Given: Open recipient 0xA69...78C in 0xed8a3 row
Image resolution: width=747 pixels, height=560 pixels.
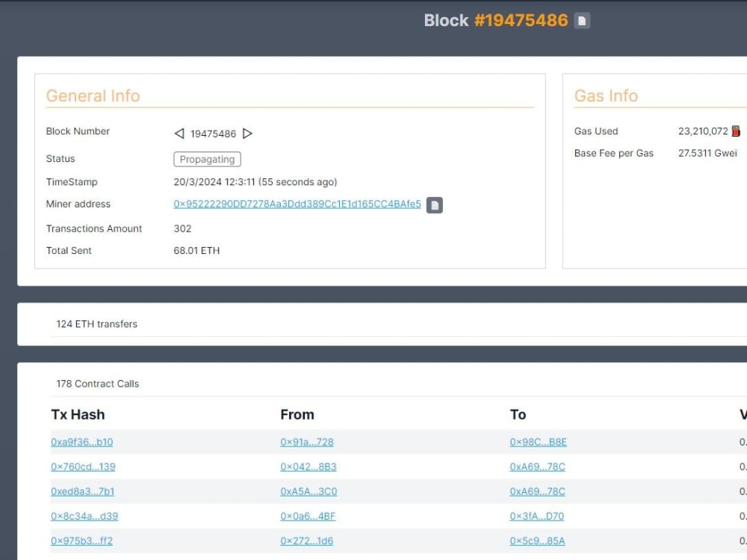Looking at the screenshot, I should (x=537, y=491).
